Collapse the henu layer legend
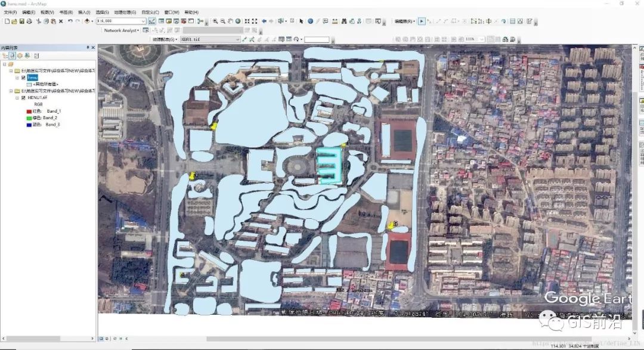 pos(17,78)
